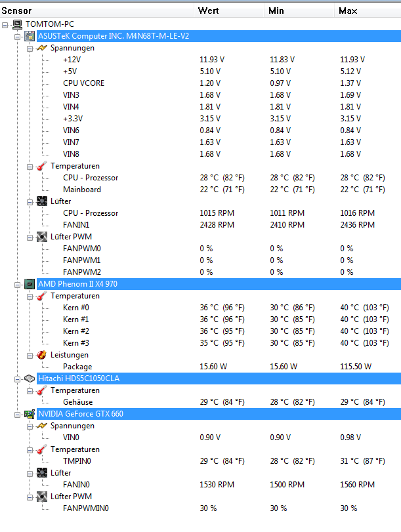The height and width of the screenshot is (532, 401).
Task: Click the motherboard Lüfter PWM fan icon
Action: tap(42, 237)
